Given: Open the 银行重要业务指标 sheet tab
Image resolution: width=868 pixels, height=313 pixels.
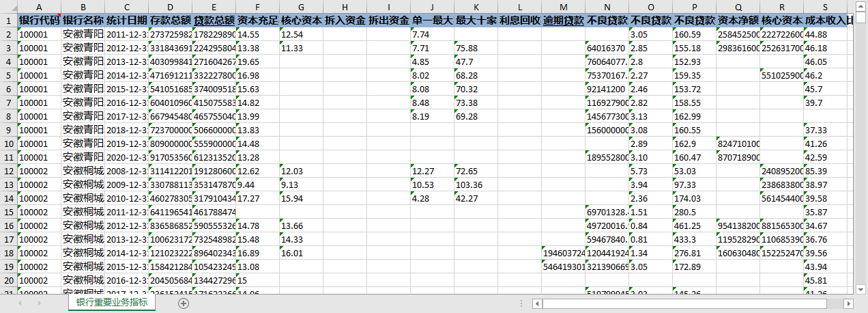Looking at the screenshot, I should (111, 302).
